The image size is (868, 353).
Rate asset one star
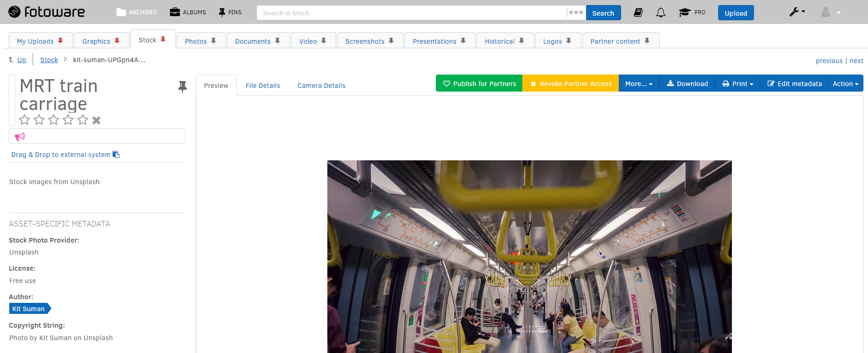(x=24, y=120)
